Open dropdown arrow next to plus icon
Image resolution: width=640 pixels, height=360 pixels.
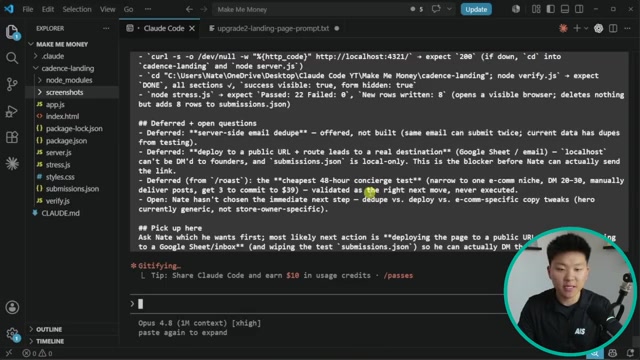(x=586, y=28)
